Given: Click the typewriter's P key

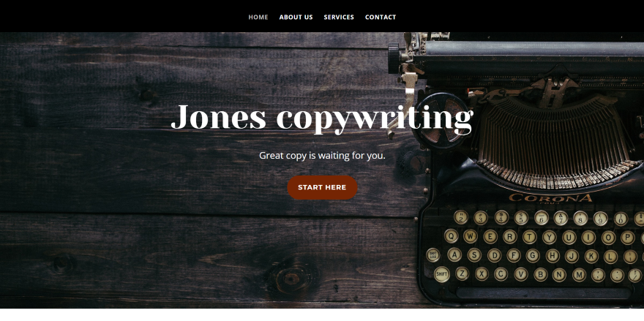Looking at the screenshot, I should 628,237.
